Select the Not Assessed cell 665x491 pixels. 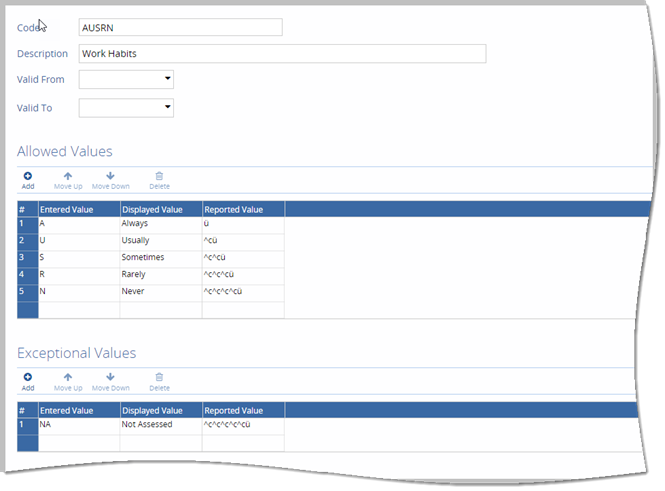(x=160, y=425)
